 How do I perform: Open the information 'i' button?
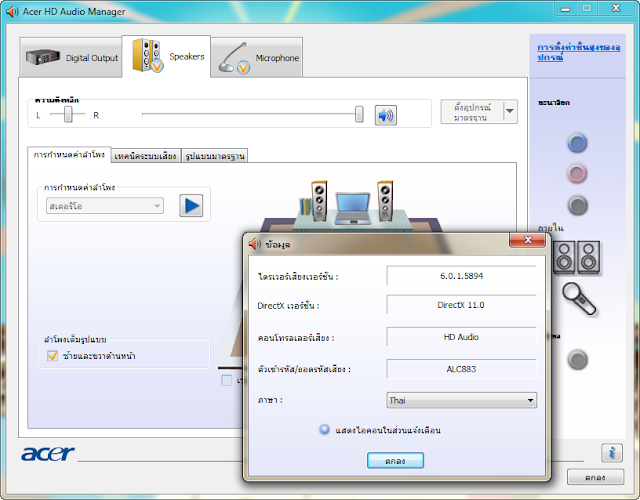[x=611, y=453]
